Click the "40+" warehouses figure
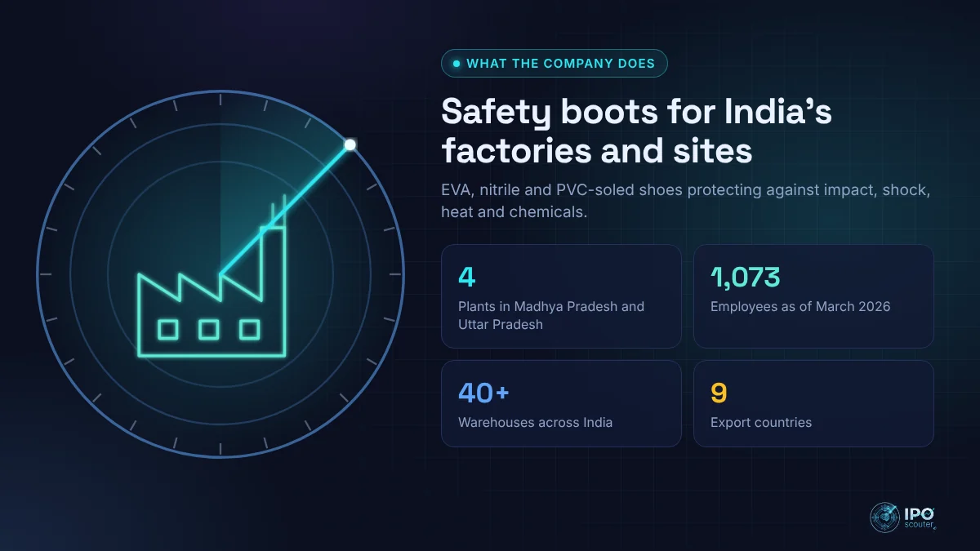 point(483,393)
